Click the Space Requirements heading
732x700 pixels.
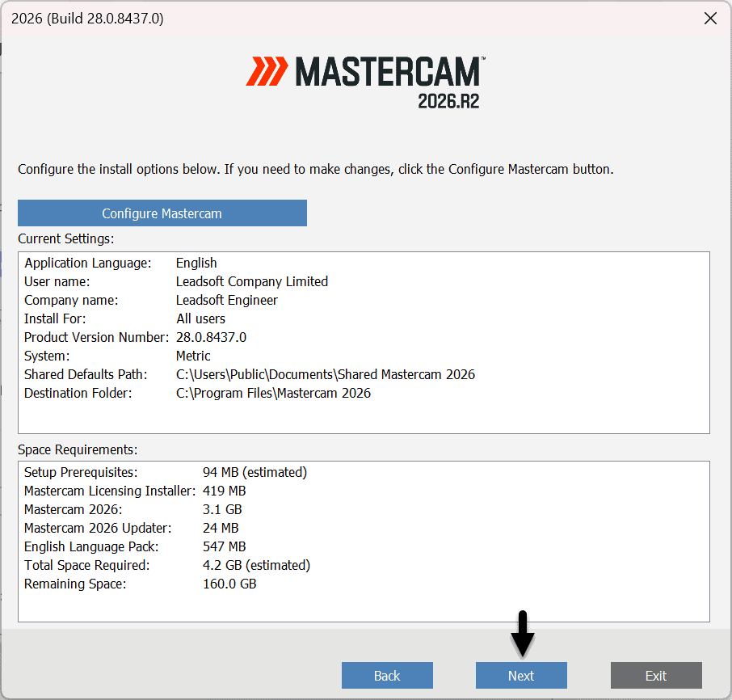78,449
